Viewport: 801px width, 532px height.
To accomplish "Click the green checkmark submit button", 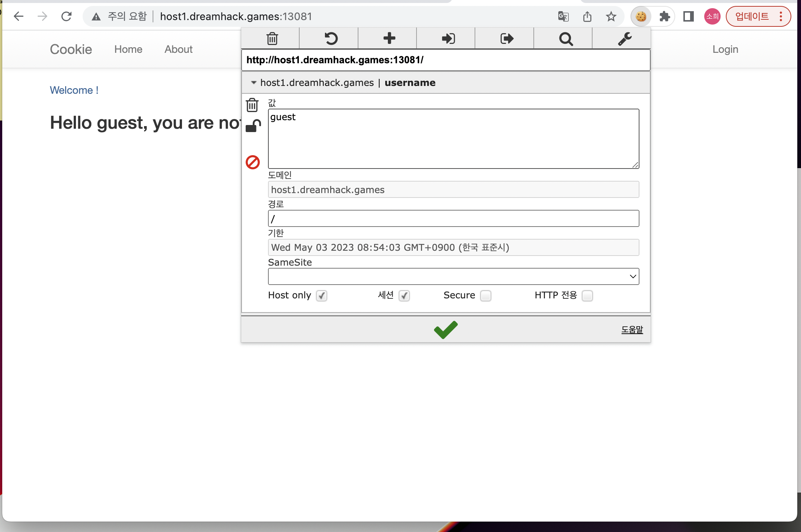I will pos(446,330).
